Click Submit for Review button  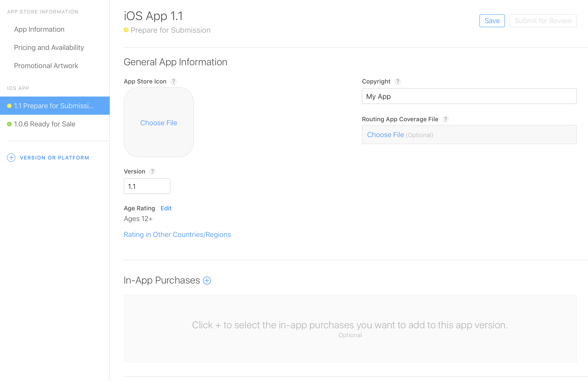click(543, 21)
